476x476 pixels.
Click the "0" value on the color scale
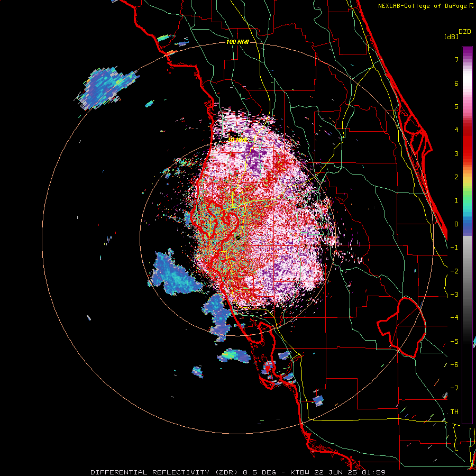pyautogui.click(x=456, y=224)
